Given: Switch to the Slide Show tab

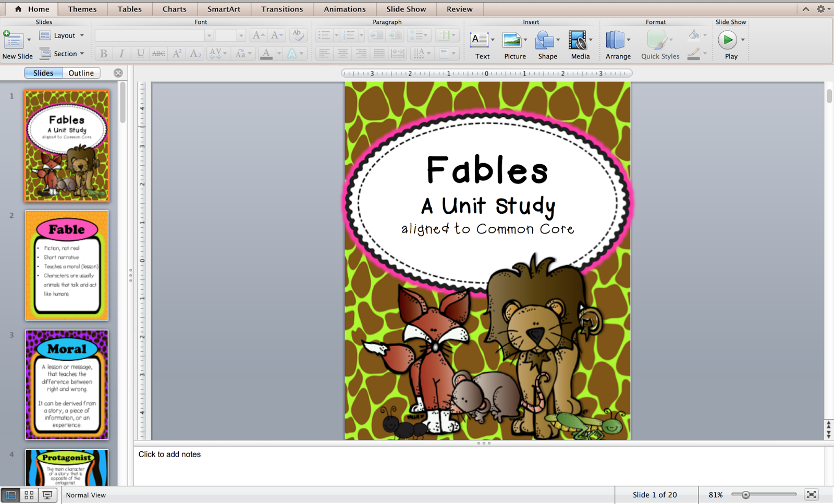Looking at the screenshot, I should coord(407,9).
